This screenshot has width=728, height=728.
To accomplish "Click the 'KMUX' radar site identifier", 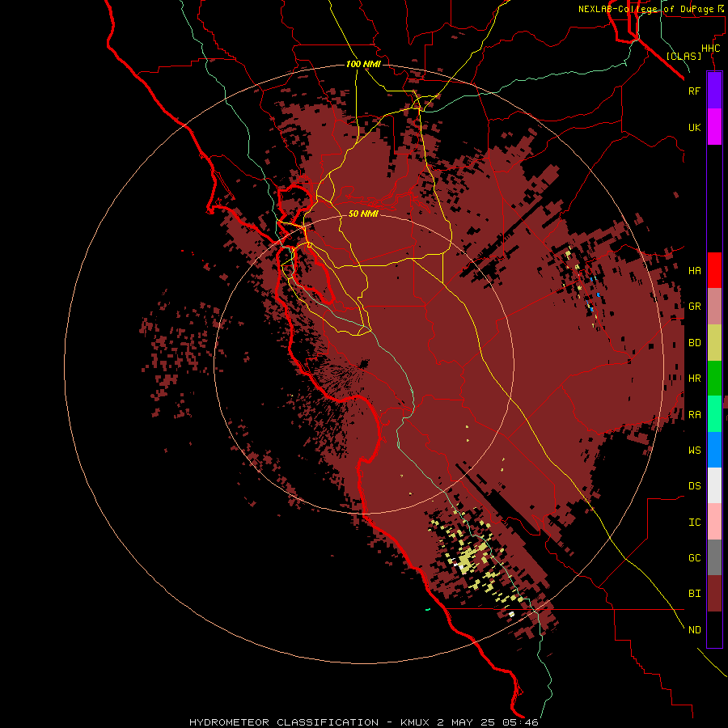I will tap(415, 722).
